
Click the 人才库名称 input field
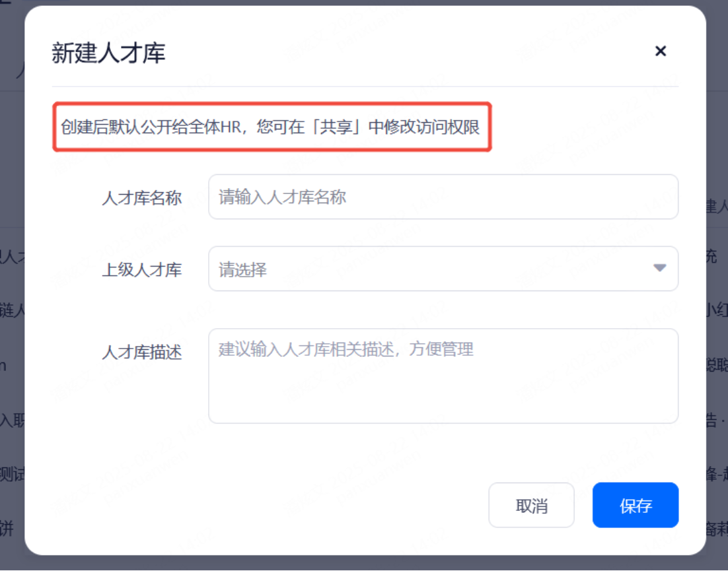click(443, 197)
